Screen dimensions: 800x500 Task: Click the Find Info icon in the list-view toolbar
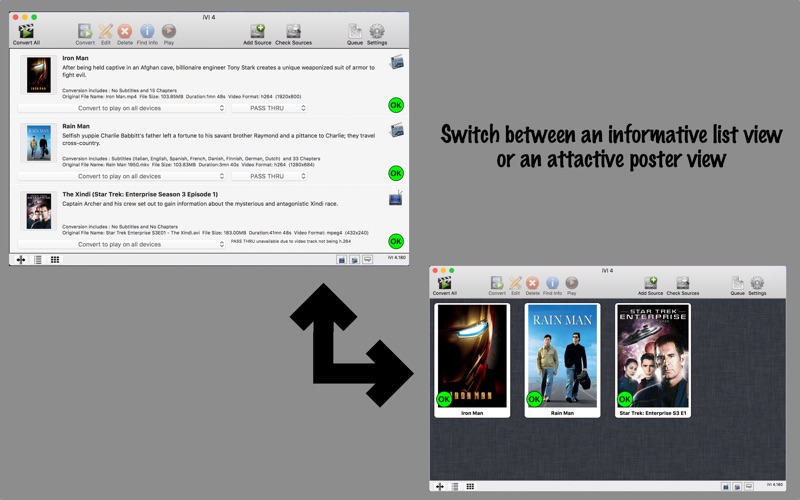147,34
